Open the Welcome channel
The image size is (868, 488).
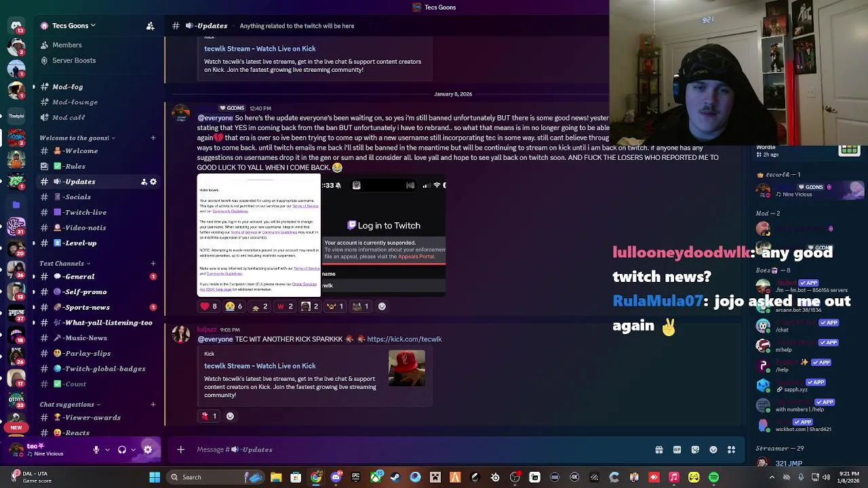tap(98, 150)
